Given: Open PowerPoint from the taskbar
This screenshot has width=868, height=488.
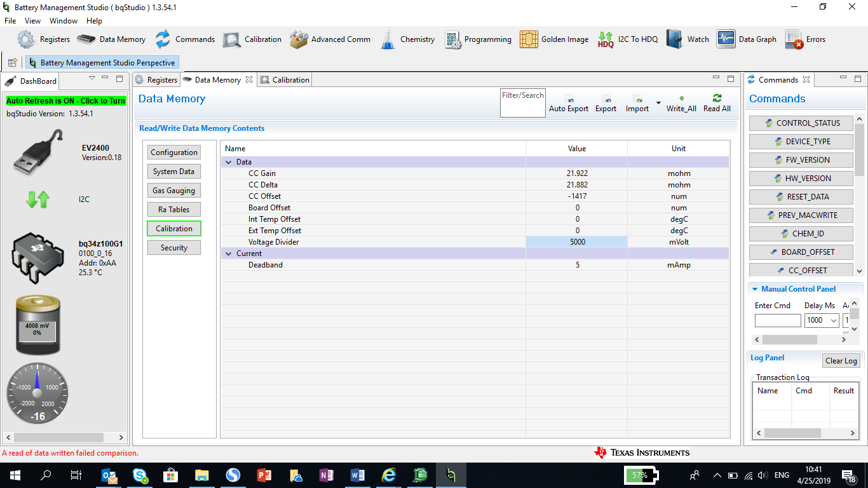Looking at the screenshot, I should (264, 475).
